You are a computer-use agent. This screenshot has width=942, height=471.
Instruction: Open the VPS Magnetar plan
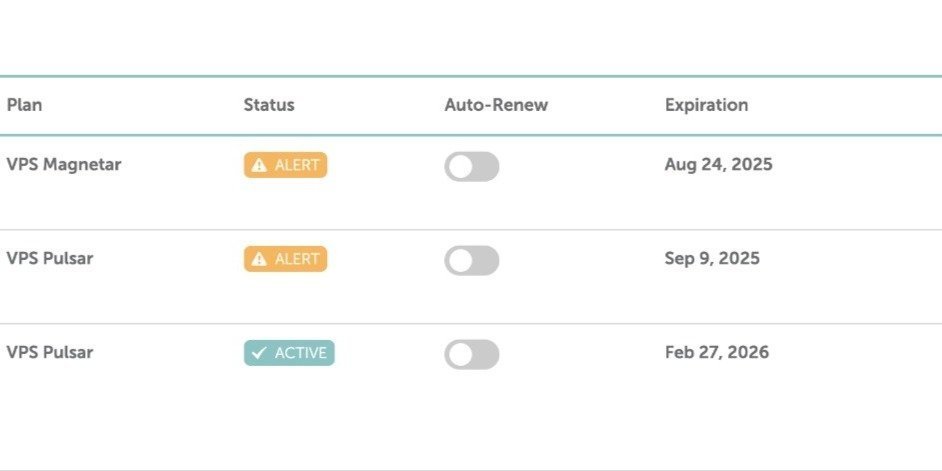pyautogui.click(x=63, y=165)
